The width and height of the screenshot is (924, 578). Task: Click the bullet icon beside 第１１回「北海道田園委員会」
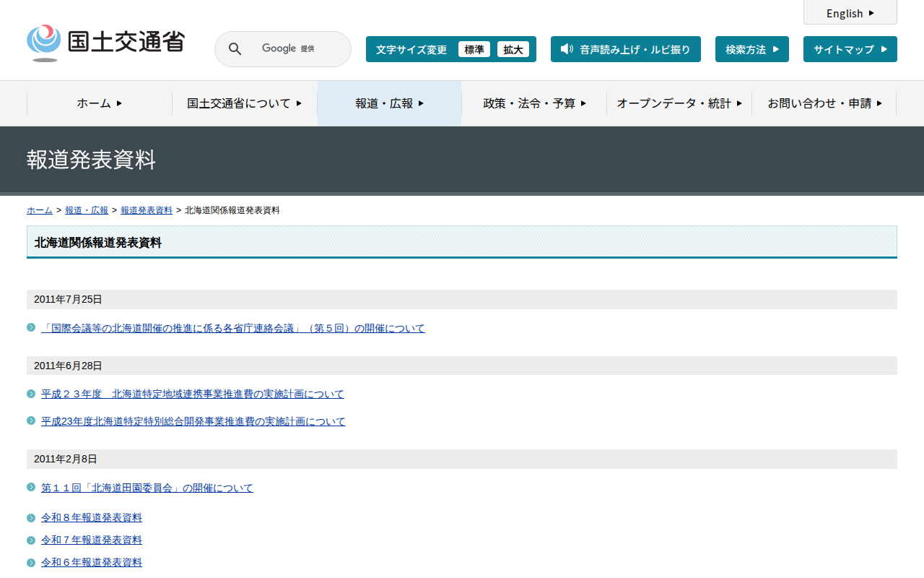coord(31,488)
